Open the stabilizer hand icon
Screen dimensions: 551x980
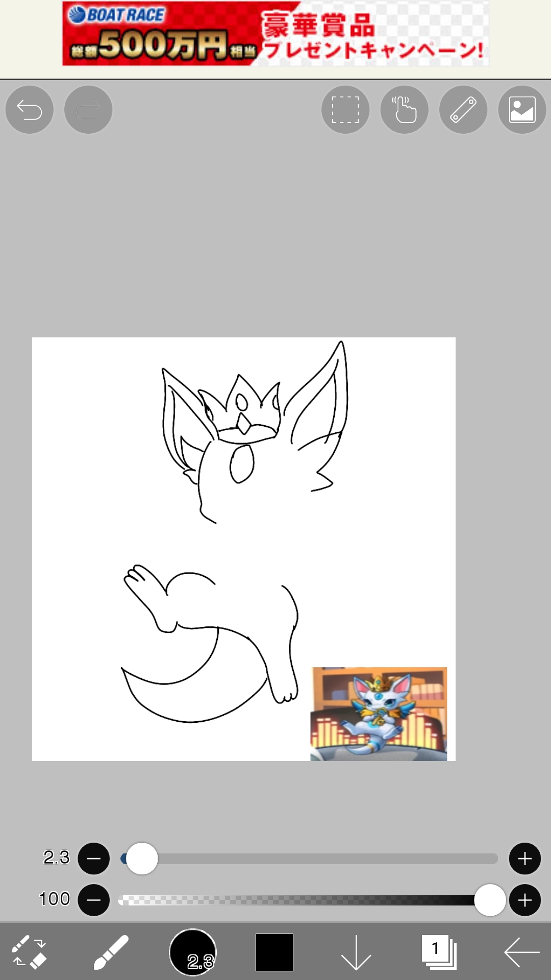coord(404,110)
